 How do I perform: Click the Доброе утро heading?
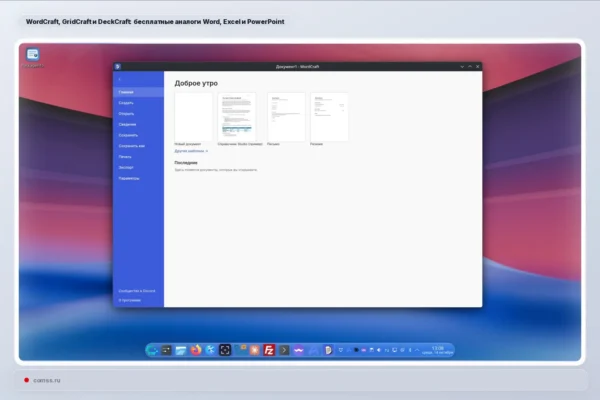(x=196, y=83)
